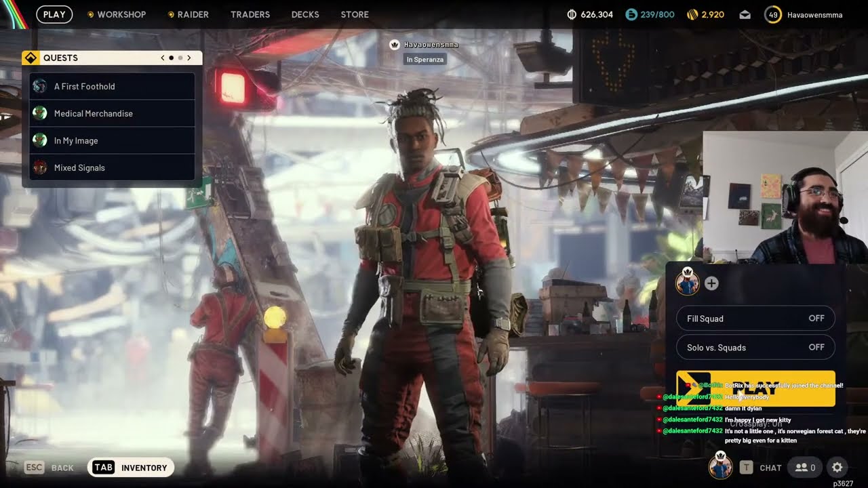Click the yellow QUESTS header icon
This screenshot has width=868, height=488.
(31, 58)
